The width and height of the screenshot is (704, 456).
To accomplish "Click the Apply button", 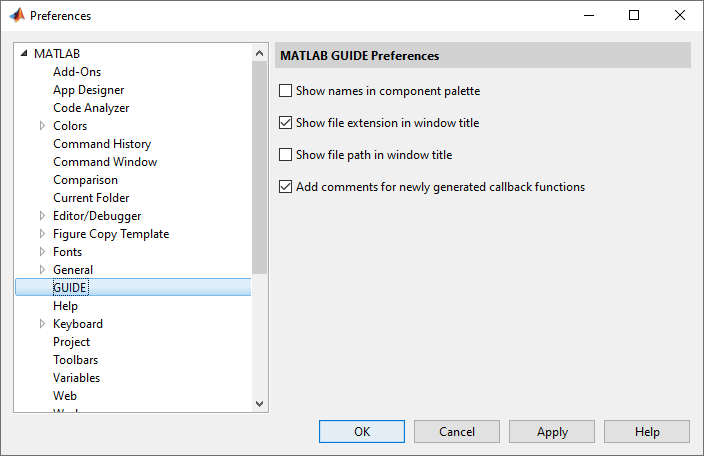I will (x=552, y=432).
